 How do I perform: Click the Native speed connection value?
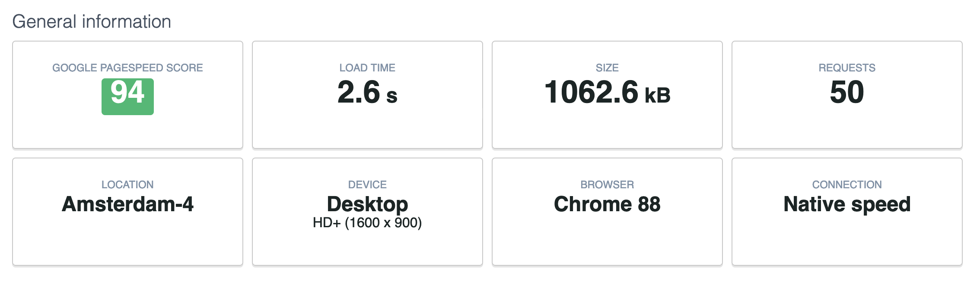847,204
